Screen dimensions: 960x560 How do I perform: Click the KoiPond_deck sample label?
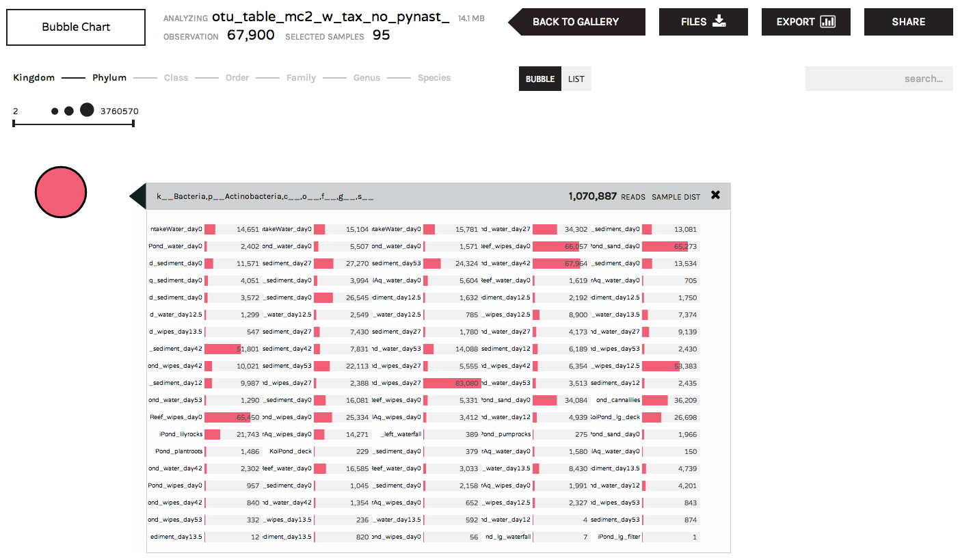click(291, 451)
